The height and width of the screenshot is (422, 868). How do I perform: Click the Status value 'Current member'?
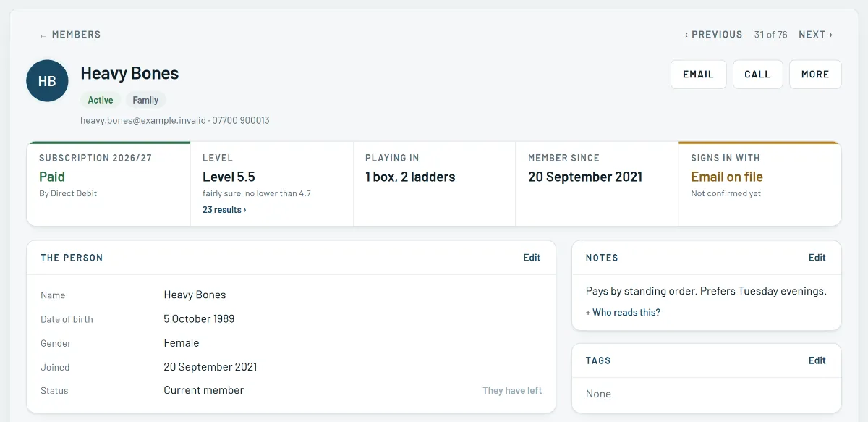coord(204,390)
